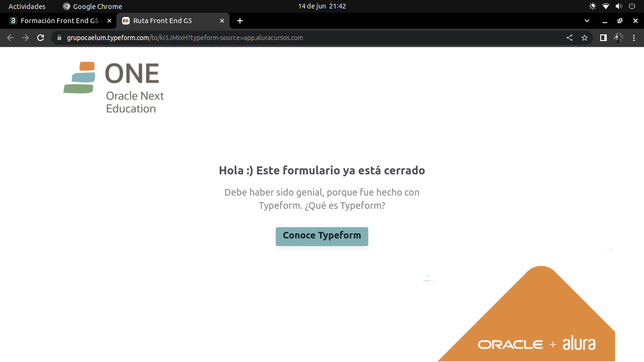Restore down the Chrome window
Screen dimensions: 644x362
[x=620, y=21]
